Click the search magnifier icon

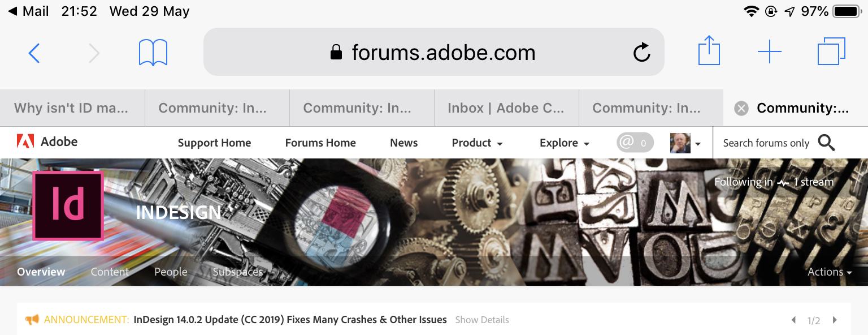pos(826,143)
